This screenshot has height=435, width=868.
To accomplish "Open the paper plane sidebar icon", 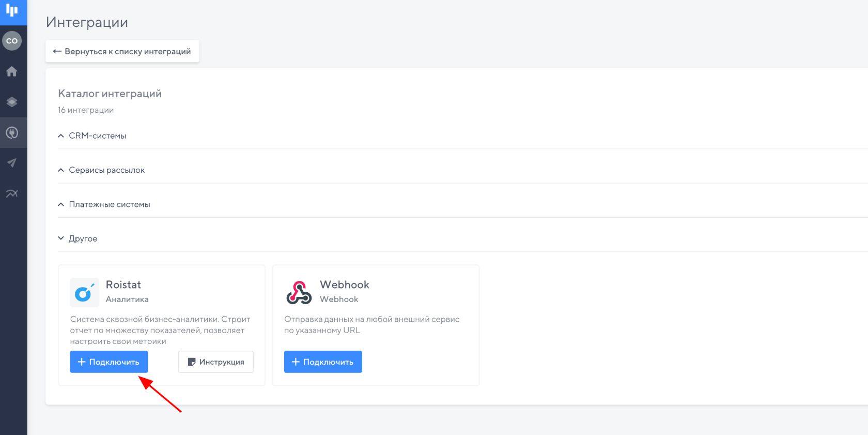I will (x=12, y=163).
